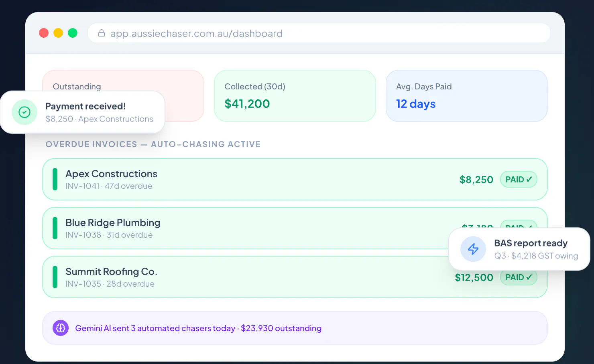Click the $12,500 amount for Summit Roofing

coord(474,277)
